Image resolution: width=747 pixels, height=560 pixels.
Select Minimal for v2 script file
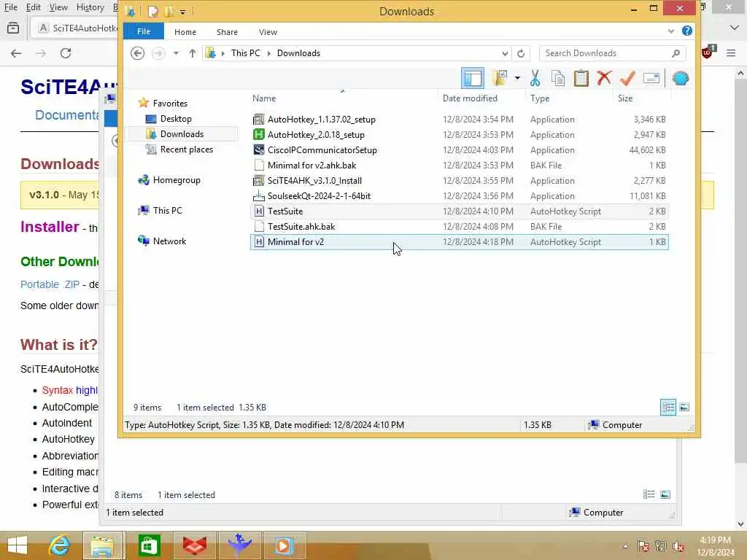pos(460,242)
